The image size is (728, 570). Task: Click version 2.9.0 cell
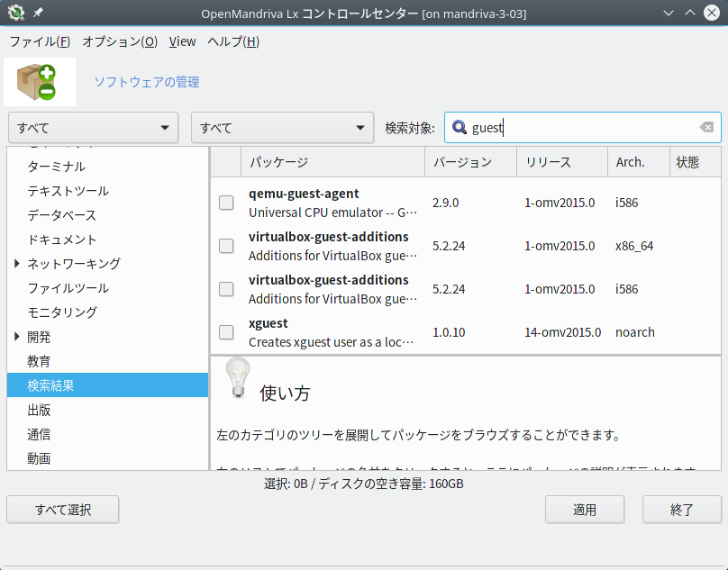(446, 203)
